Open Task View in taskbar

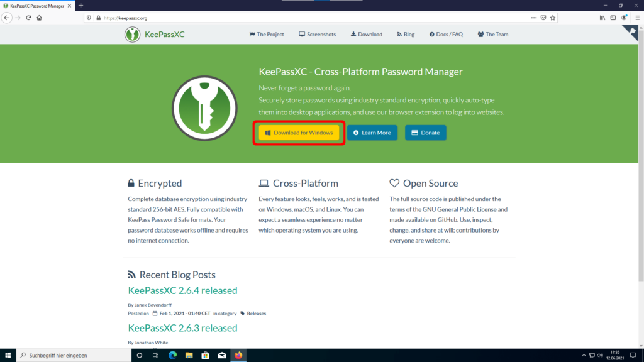(x=156, y=356)
